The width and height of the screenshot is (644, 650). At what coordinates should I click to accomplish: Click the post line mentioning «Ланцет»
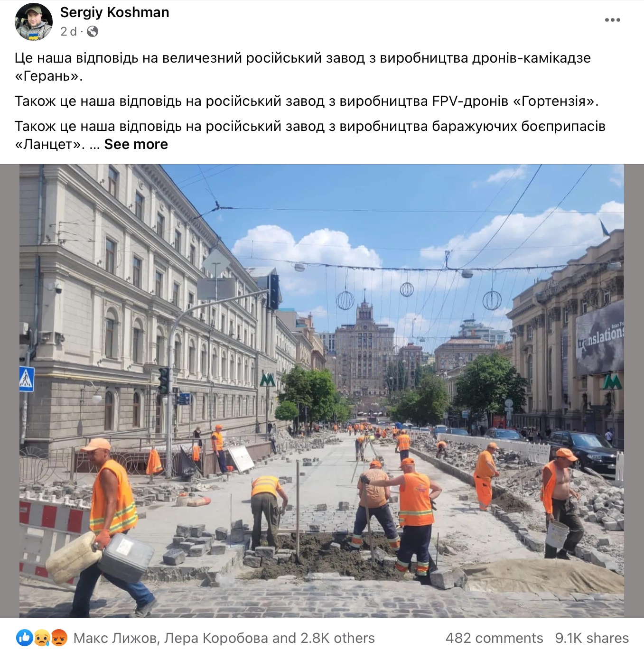tap(310, 135)
